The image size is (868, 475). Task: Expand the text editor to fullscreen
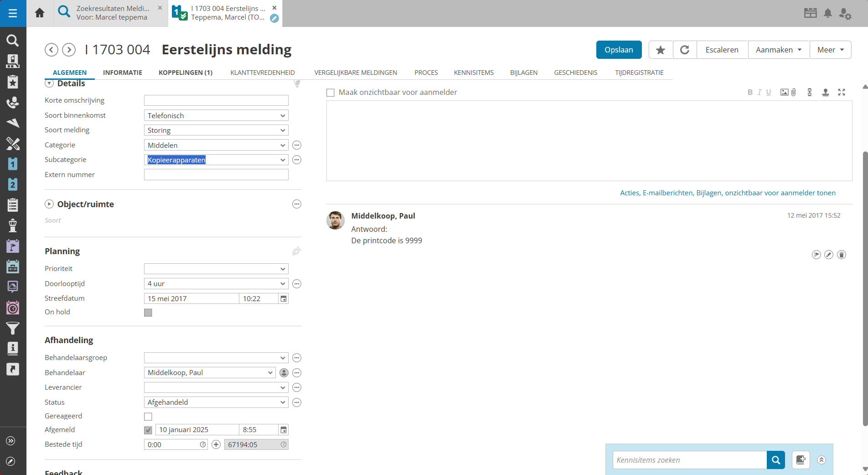[x=842, y=92]
